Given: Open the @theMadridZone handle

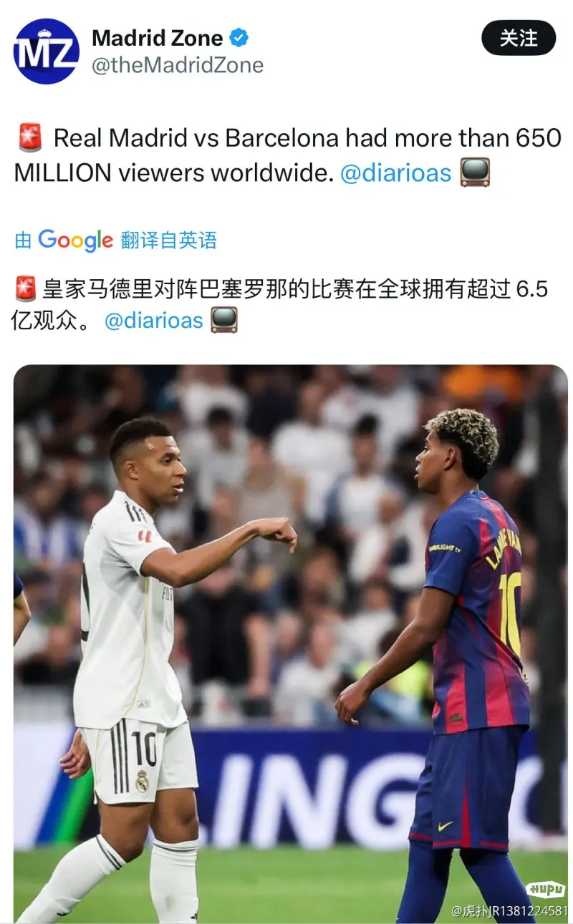Looking at the screenshot, I should tap(178, 66).
